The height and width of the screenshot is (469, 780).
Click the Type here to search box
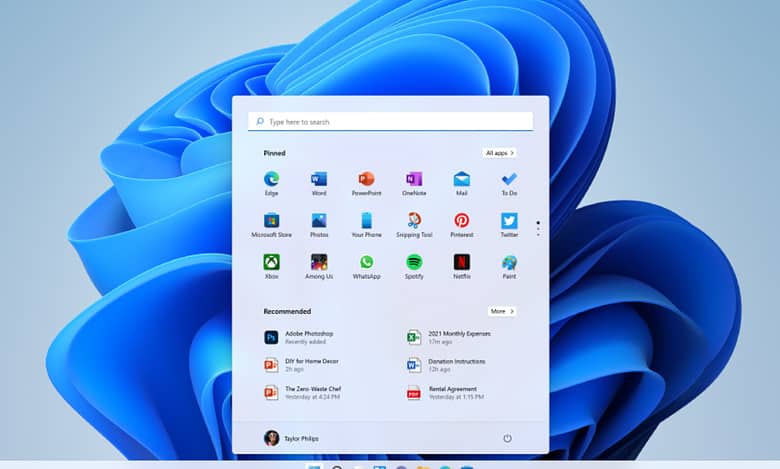click(390, 121)
